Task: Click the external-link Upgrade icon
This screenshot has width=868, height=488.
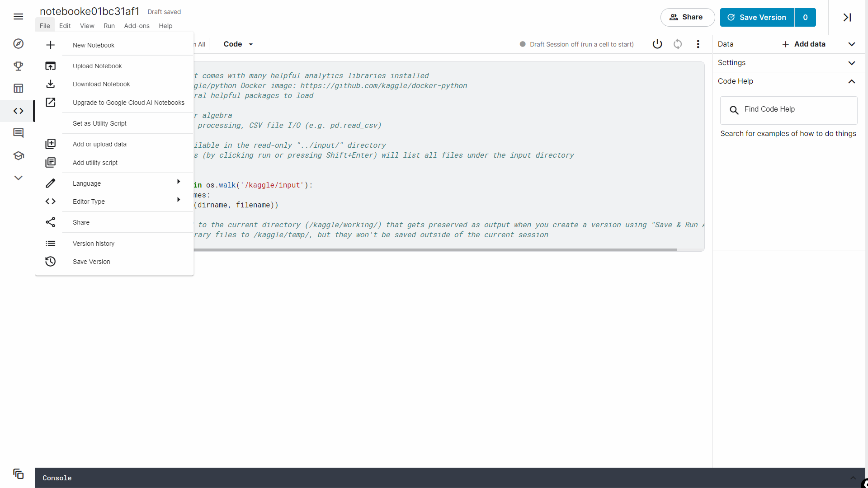Action: pyautogui.click(x=51, y=103)
